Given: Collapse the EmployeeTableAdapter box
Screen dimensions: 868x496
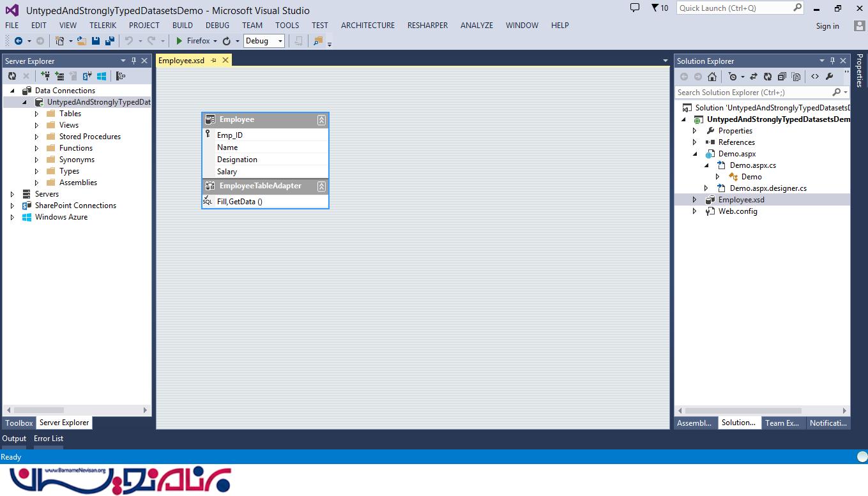Looking at the screenshot, I should coord(321,186).
